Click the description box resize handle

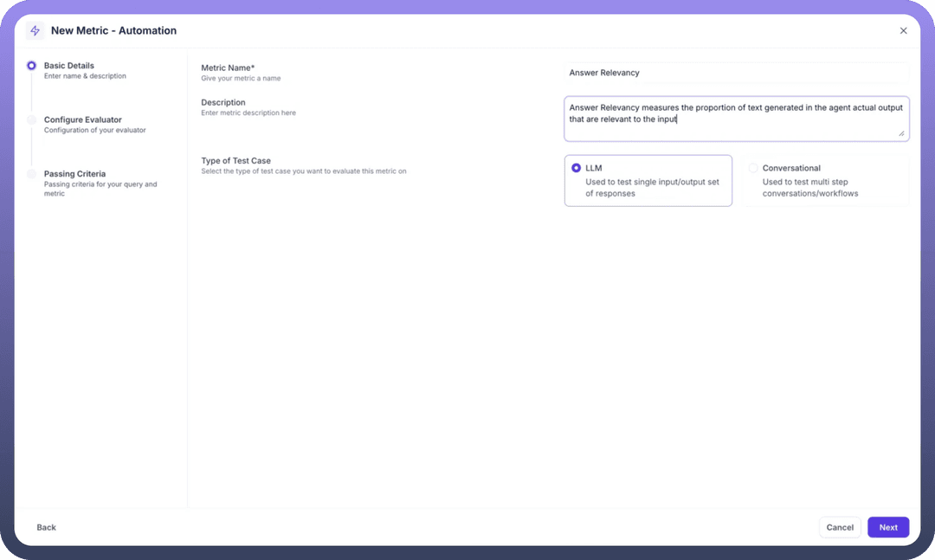[901, 133]
